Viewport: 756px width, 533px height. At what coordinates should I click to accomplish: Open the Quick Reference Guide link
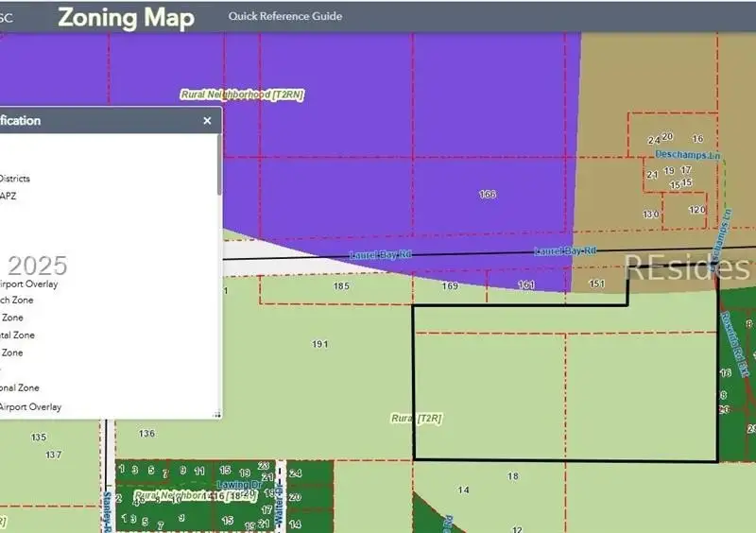coord(285,16)
